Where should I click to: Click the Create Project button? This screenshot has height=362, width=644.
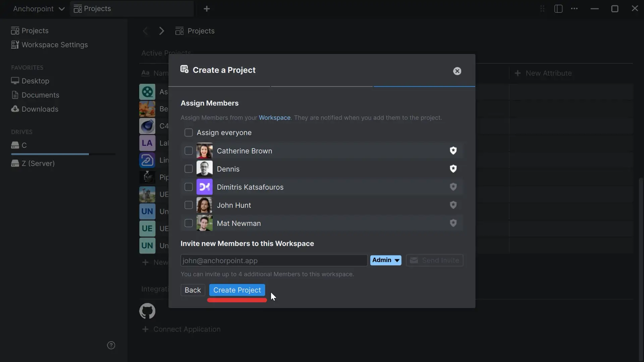237,290
